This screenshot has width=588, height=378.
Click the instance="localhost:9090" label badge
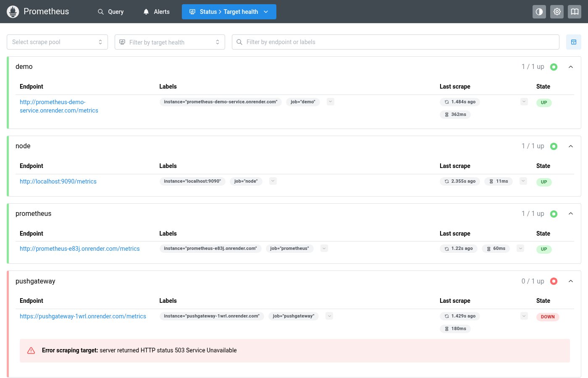point(192,181)
